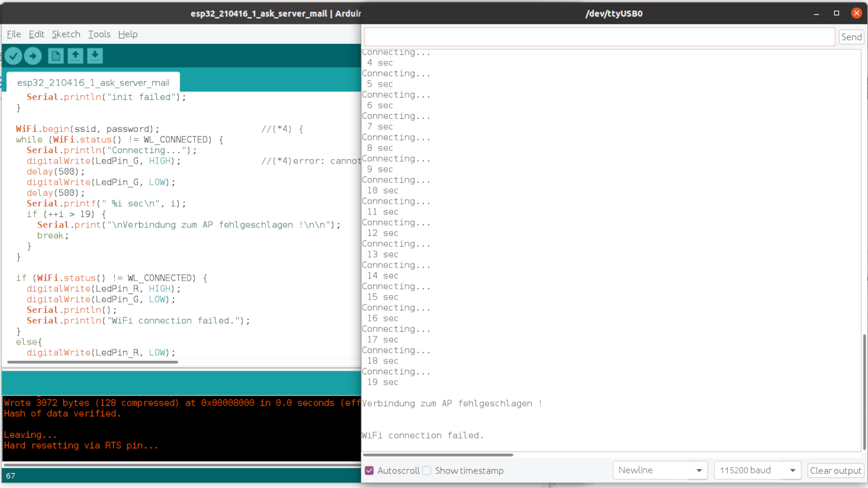Click the 'break;' statement in the code
The height and width of the screenshot is (488, 868).
click(x=53, y=235)
